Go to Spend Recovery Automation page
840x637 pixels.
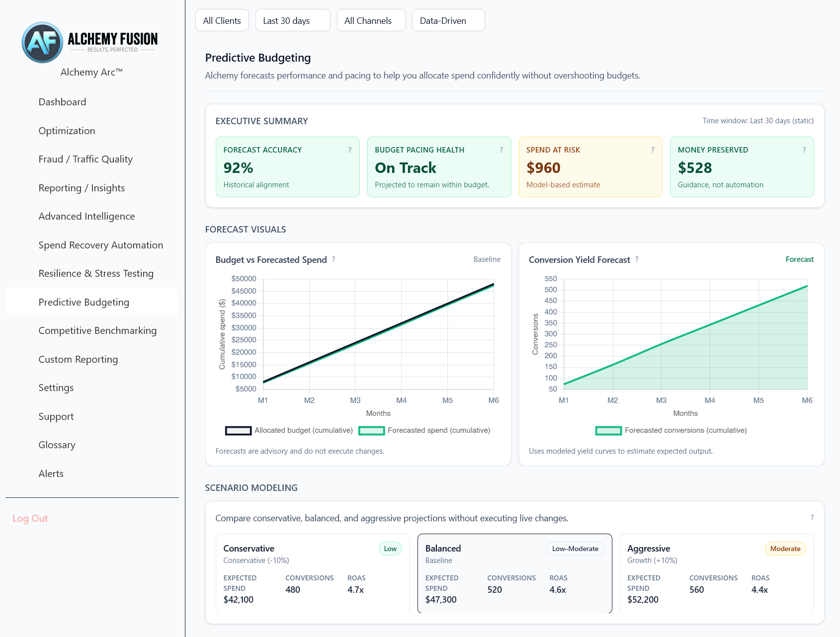point(101,245)
